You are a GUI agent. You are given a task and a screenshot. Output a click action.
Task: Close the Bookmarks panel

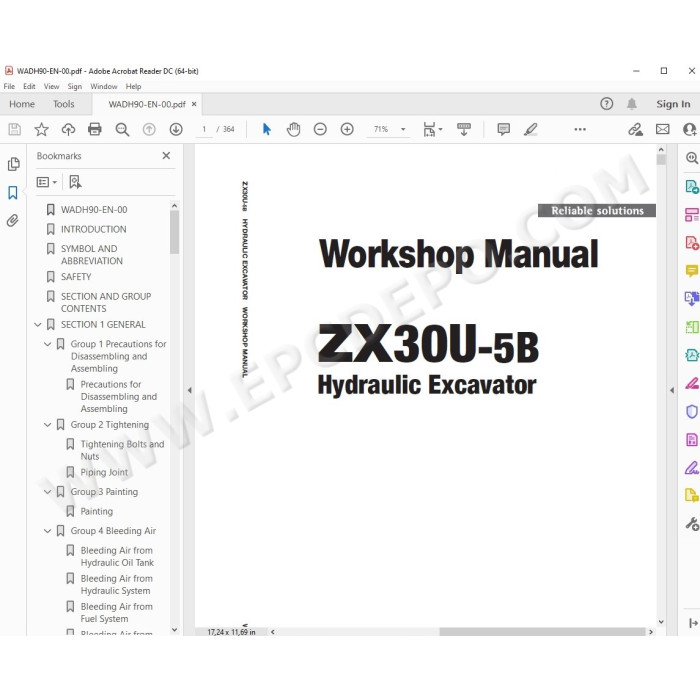coord(166,156)
